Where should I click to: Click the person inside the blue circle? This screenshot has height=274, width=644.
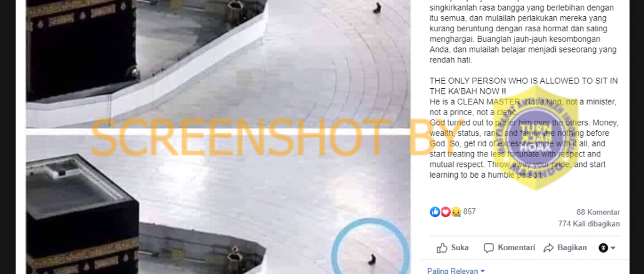(371, 259)
